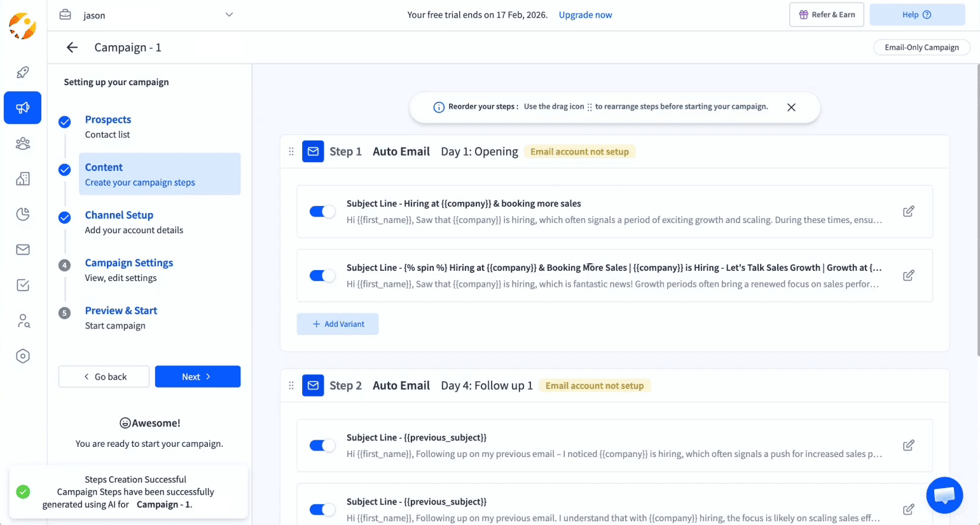Open the Help dropdown at top right
This screenshot has width=980, height=525.
917,14
